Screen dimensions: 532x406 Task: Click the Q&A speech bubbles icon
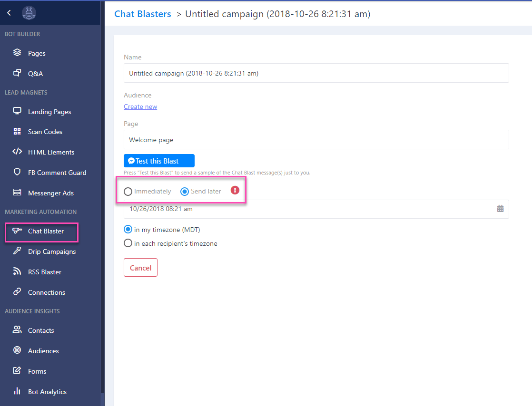pyautogui.click(x=17, y=73)
